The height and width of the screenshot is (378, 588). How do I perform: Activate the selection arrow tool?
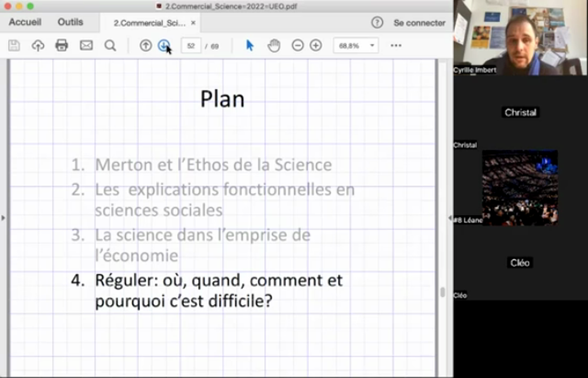249,46
